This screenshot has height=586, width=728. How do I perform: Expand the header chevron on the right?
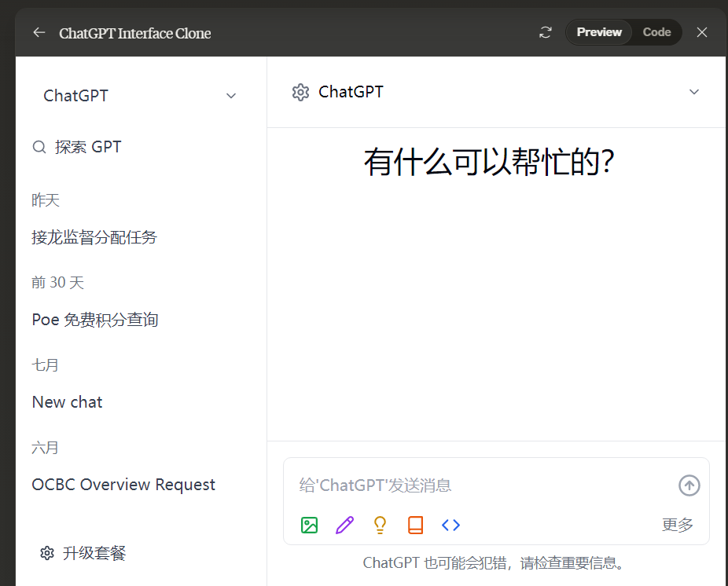click(693, 92)
